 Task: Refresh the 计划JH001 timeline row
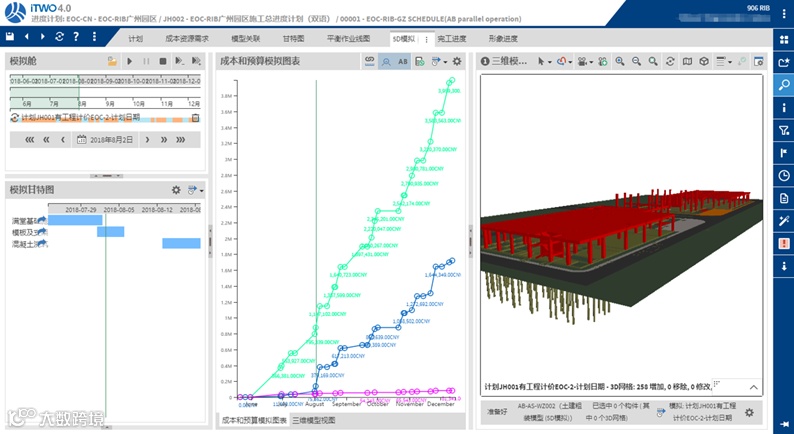pyautogui.click(x=14, y=117)
